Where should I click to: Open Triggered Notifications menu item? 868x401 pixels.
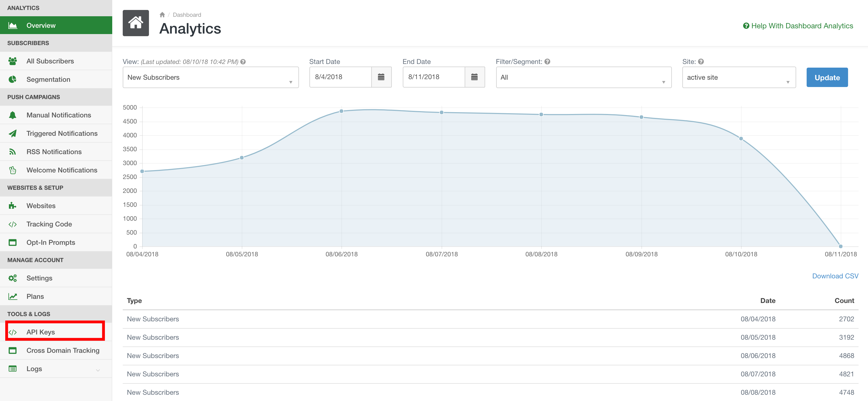pyautogui.click(x=62, y=134)
